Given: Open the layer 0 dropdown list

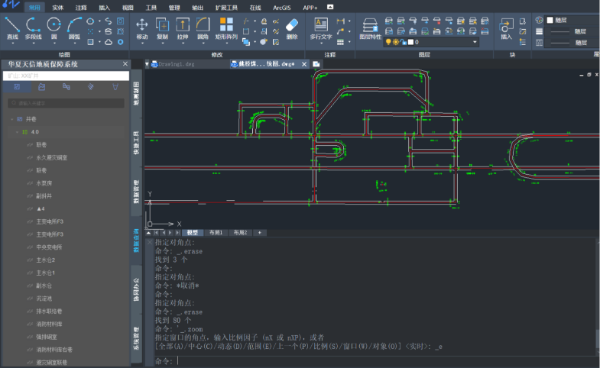Looking at the screenshot, I should pos(475,42).
